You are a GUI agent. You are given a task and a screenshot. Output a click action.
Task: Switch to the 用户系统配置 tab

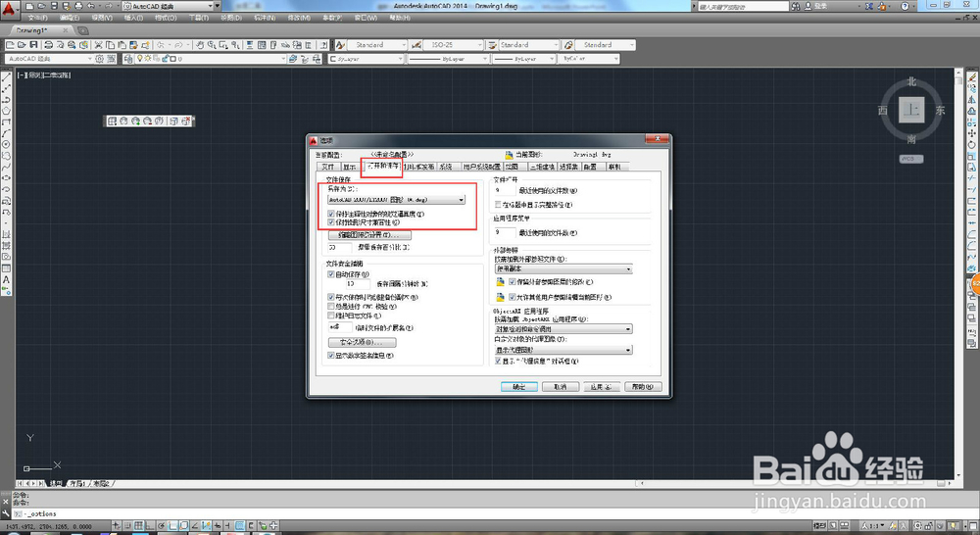tap(481, 167)
